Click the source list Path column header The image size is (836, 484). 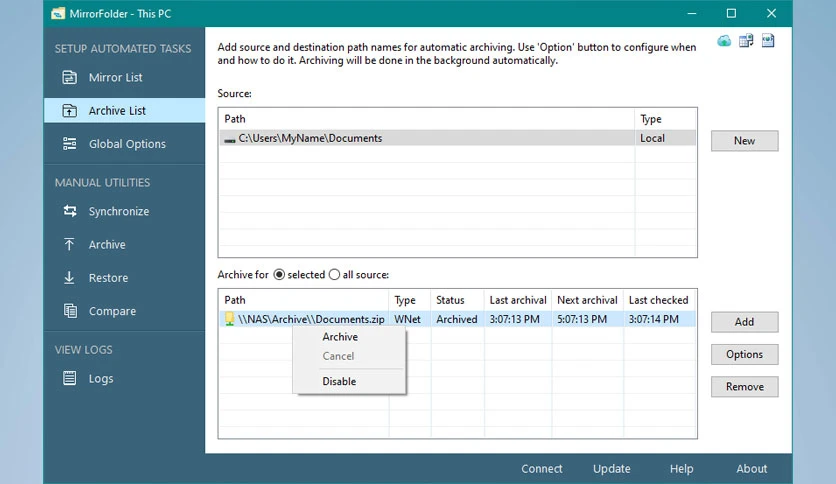[x=427, y=119]
